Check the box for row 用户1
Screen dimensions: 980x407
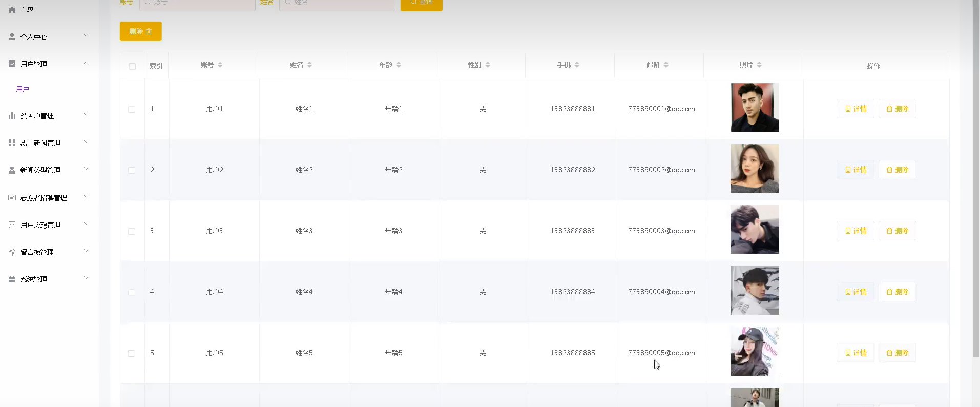coord(132,109)
